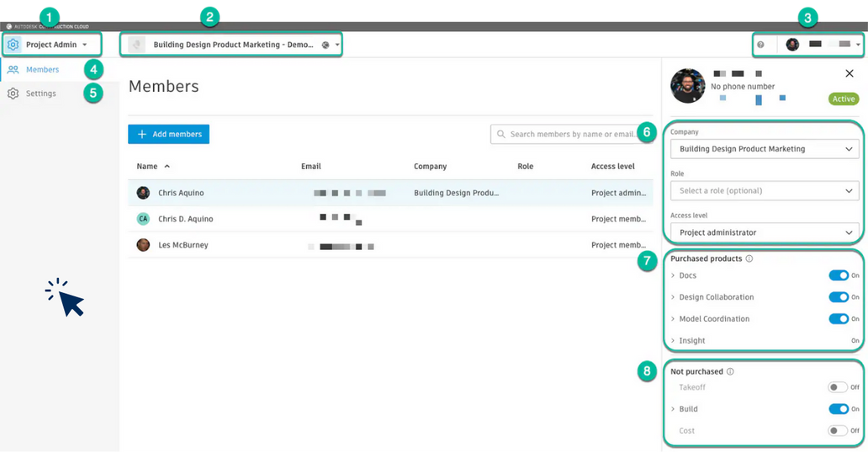The height and width of the screenshot is (453, 868).
Task: Expand the Insight product chevron
Action: tap(673, 341)
